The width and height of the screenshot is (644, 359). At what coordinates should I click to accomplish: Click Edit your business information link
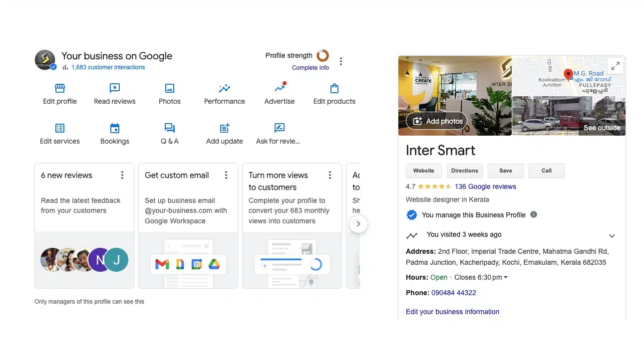click(452, 312)
